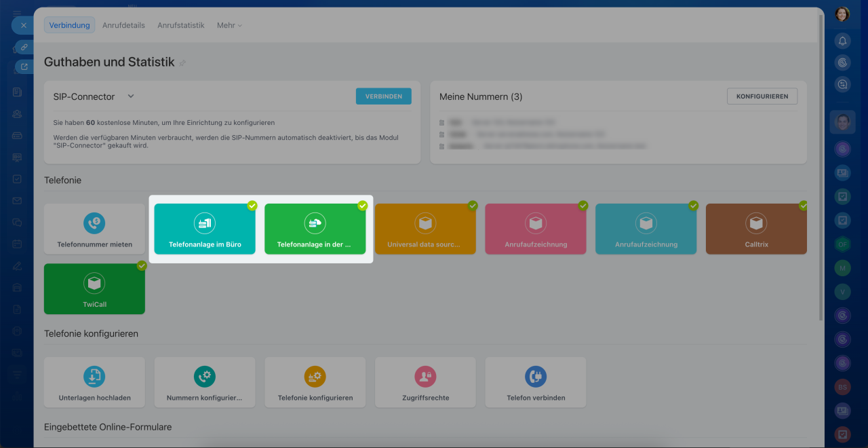The width and height of the screenshot is (868, 448).
Task: Open the TwiCall app tile
Action: (94, 289)
